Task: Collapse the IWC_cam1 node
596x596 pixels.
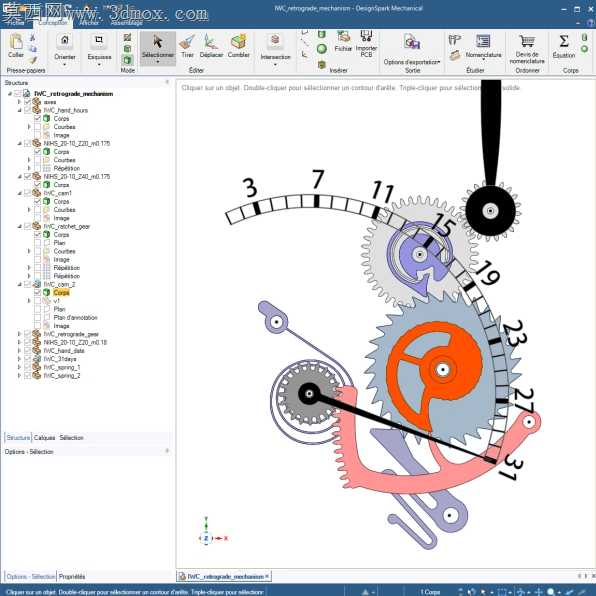Action: (x=19, y=193)
